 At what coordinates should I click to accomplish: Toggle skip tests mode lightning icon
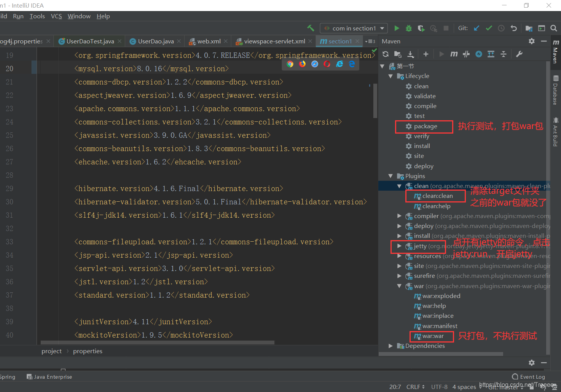pyautogui.click(x=479, y=54)
